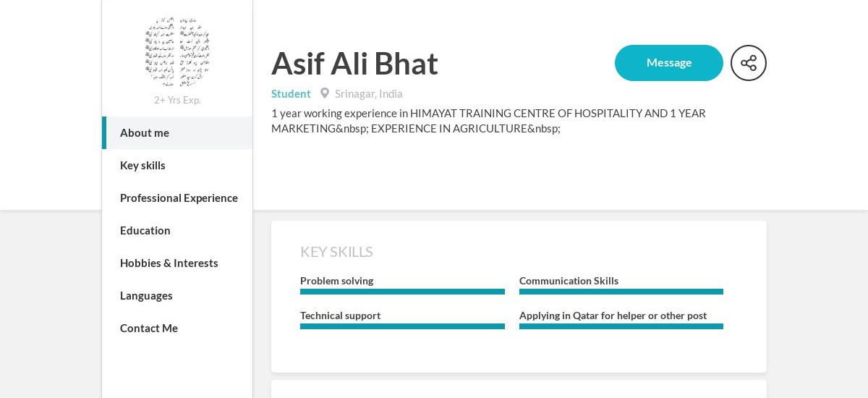Go to Key skills section
868x398 pixels.
[x=177, y=165]
